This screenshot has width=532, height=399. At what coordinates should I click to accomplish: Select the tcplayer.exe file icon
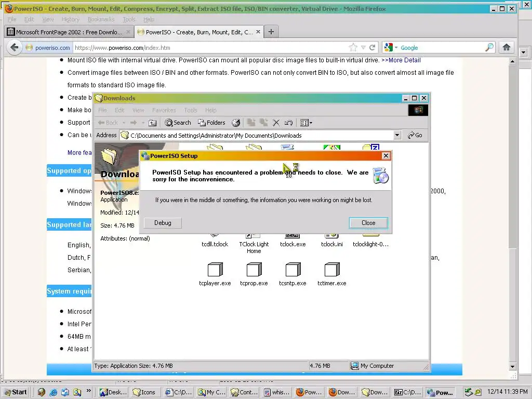click(x=215, y=270)
